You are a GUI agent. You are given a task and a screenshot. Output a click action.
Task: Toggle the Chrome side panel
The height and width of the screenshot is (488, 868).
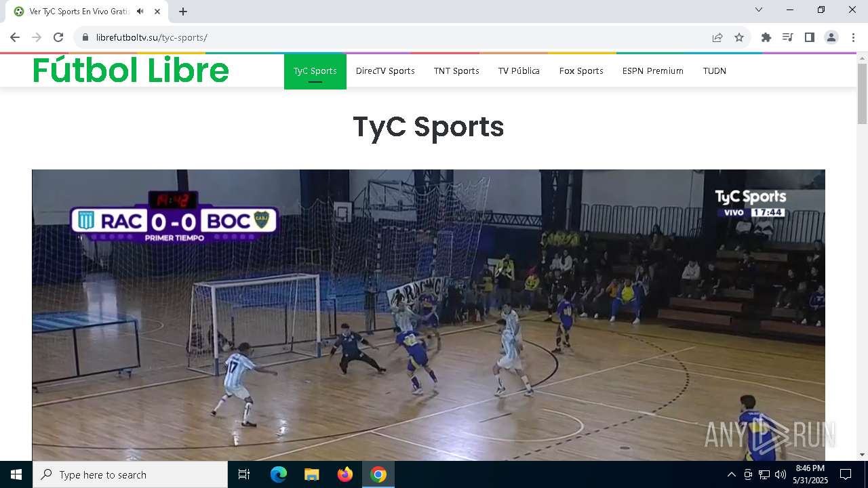tap(809, 37)
